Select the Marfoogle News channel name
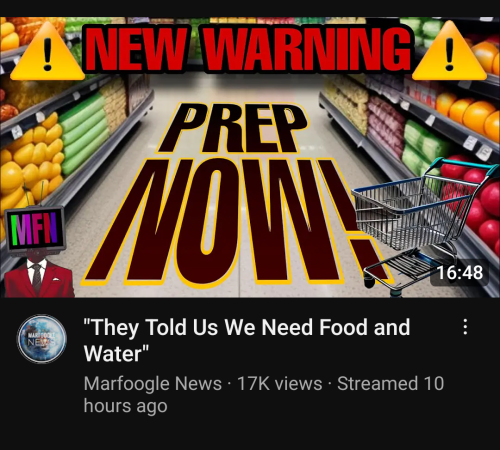500x450 pixels. (x=153, y=383)
